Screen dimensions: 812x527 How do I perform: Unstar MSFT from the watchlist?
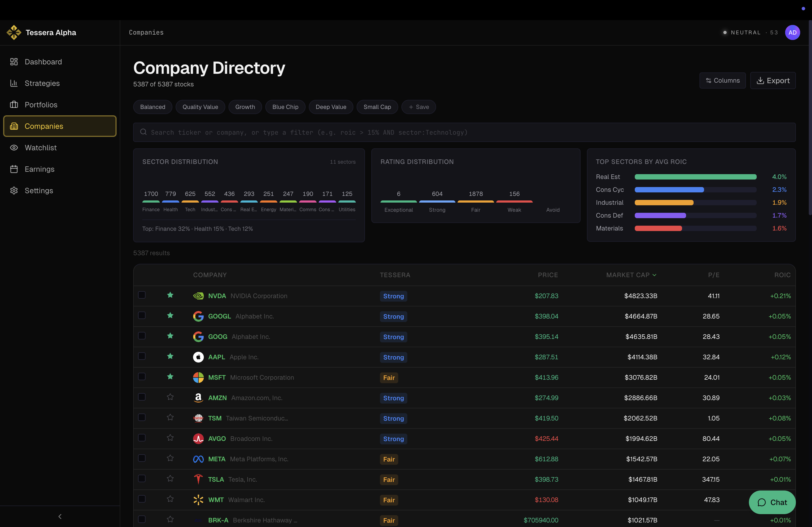170,377
